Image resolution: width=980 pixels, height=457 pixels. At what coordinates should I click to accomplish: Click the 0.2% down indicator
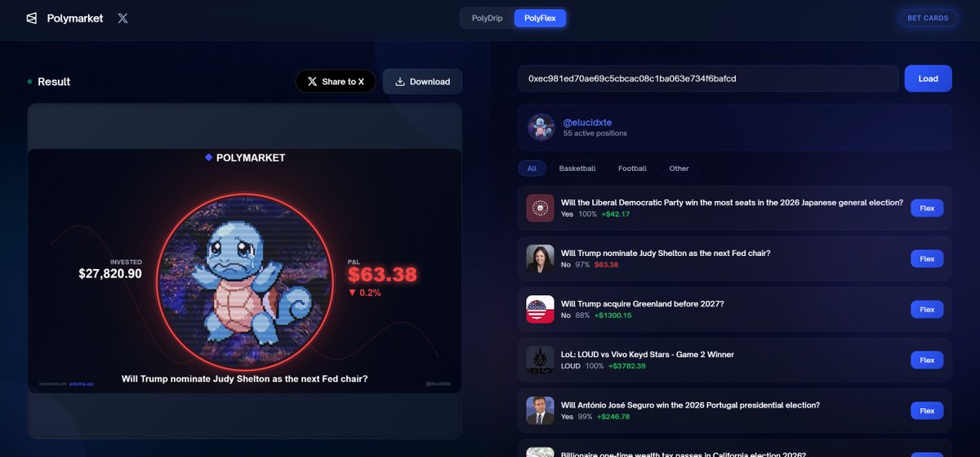click(365, 292)
